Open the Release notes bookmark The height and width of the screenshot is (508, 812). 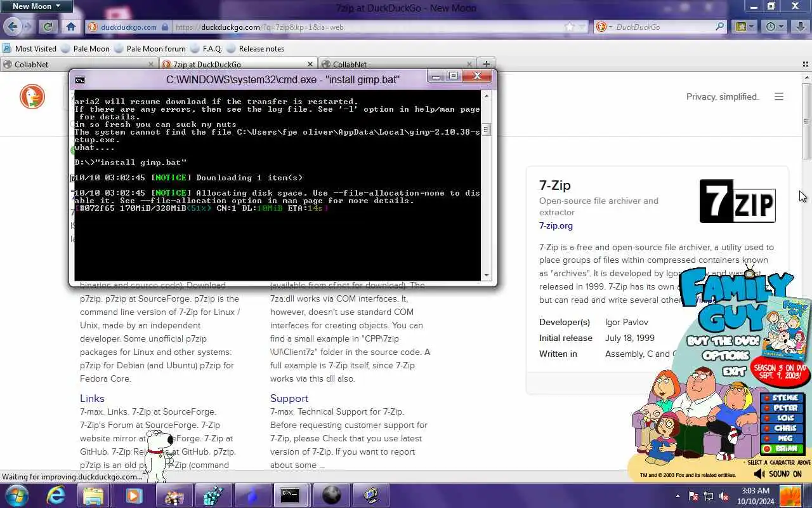(255, 49)
